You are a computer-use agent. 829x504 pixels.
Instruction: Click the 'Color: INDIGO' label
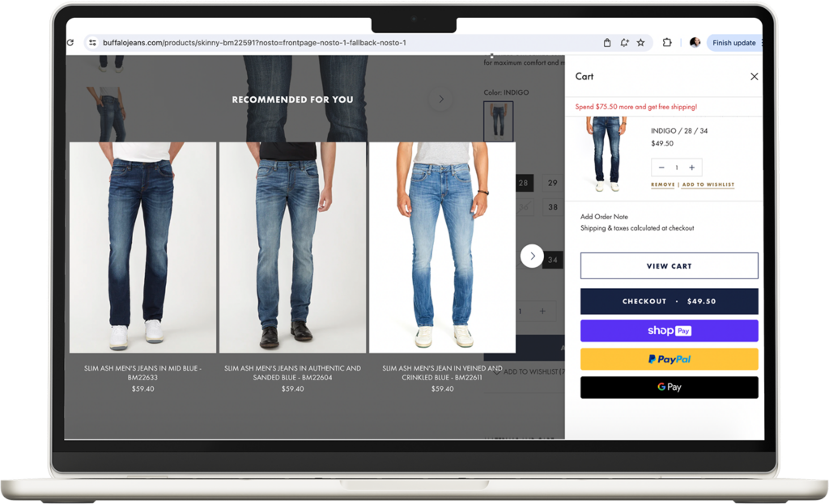pos(506,92)
